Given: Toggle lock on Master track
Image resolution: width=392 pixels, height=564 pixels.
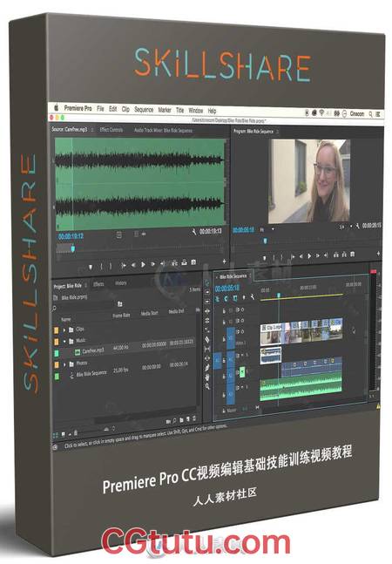Looking at the screenshot, I should pos(224,410).
